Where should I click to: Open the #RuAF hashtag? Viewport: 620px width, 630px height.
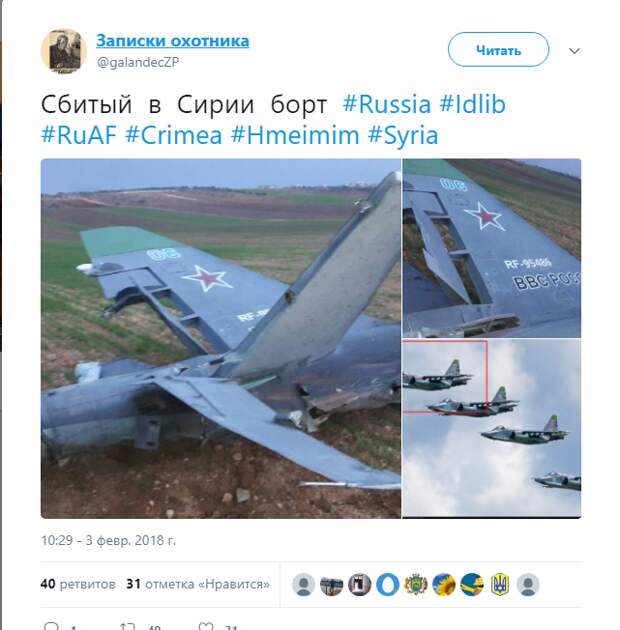[79, 135]
